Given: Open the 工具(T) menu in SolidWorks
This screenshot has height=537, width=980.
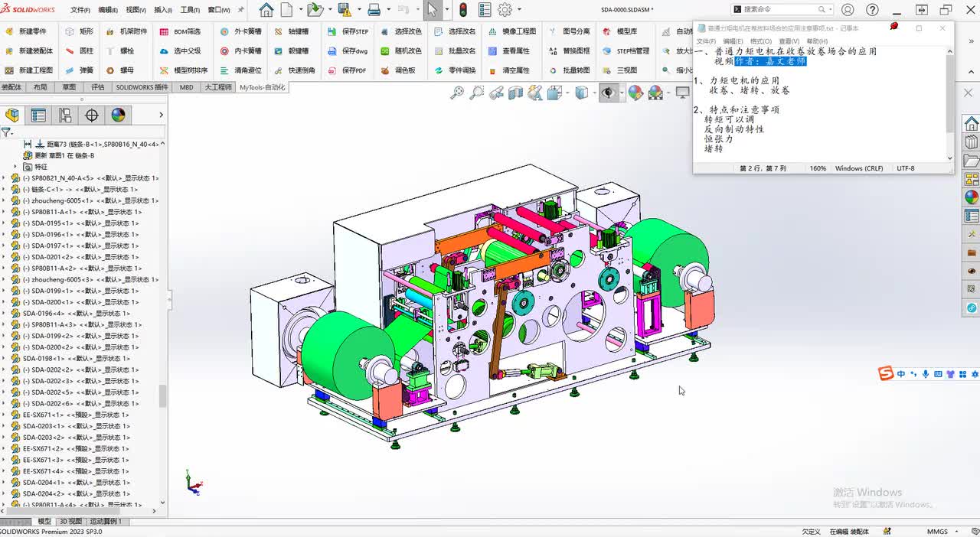Looking at the screenshot, I should (x=191, y=10).
